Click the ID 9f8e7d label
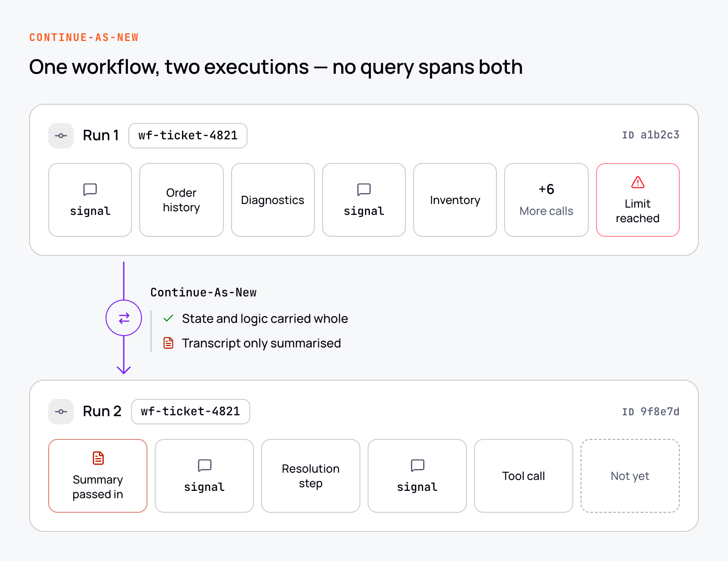 (x=651, y=412)
